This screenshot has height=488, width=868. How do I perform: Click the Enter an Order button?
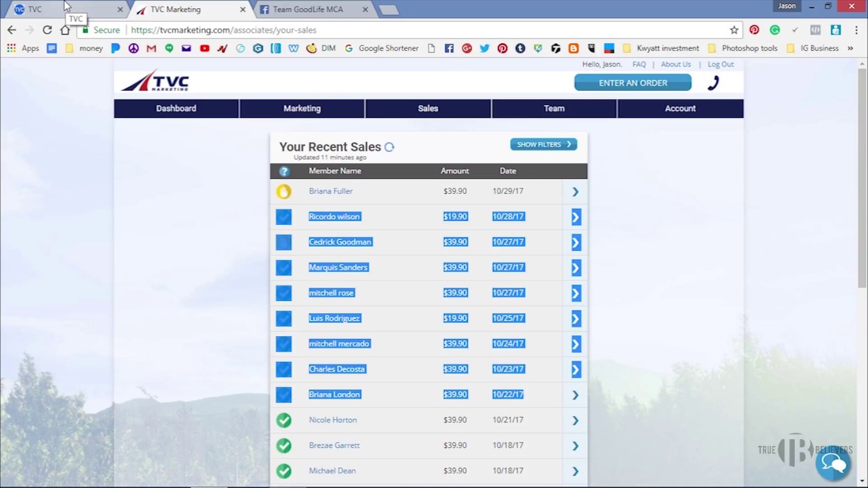(x=633, y=83)
